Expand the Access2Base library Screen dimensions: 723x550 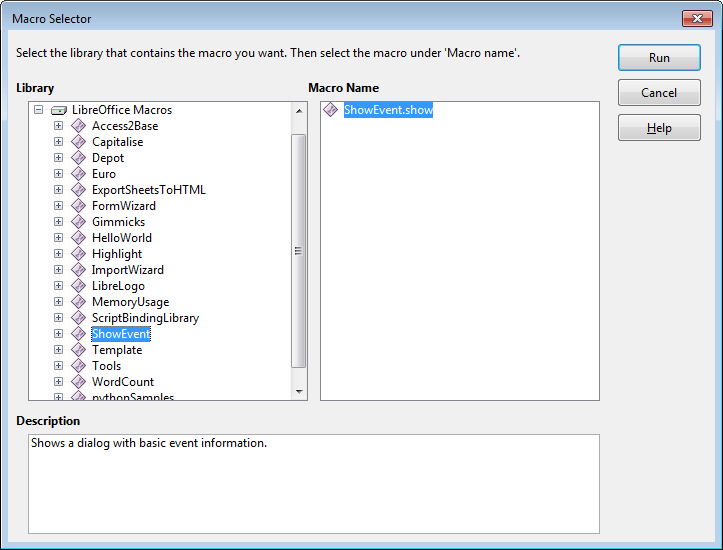(x=58, y=125)
